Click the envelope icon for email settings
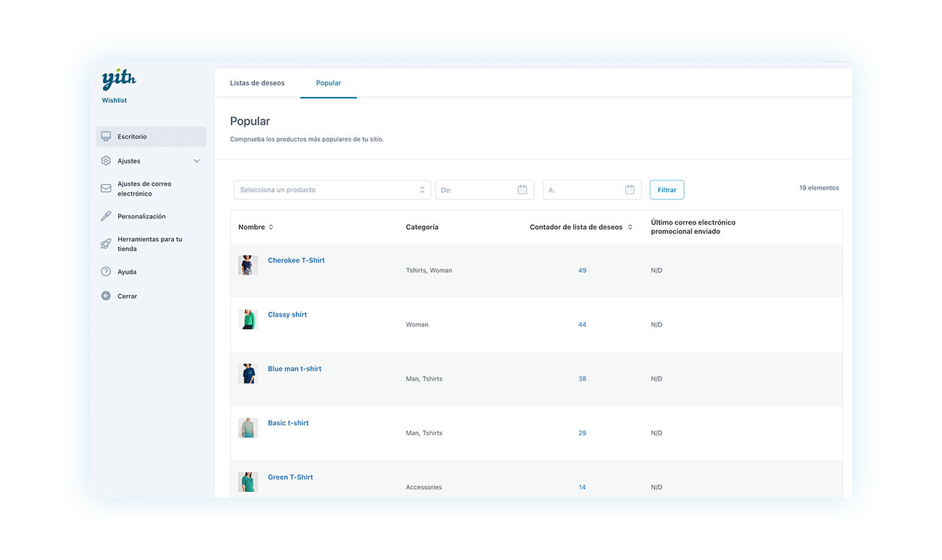This screenshot has height=560, width=942. tap(106, 188)
